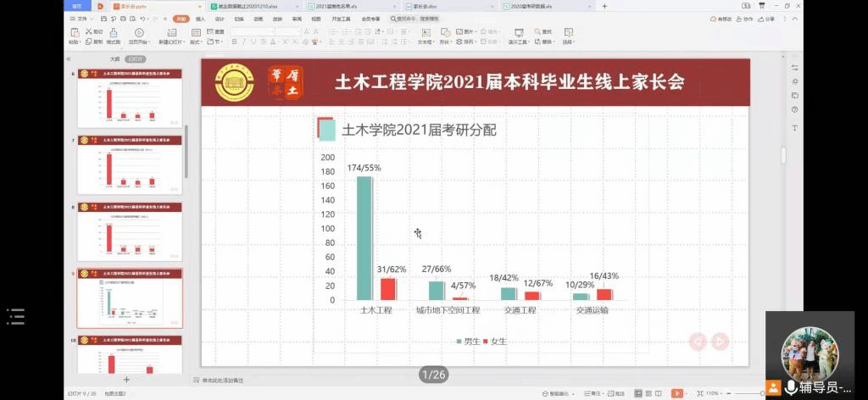Toggle italic text formatting
Image resolution: width=868 pixels, height=400 pixels.
pyautogui.click(x=243, y=41)
